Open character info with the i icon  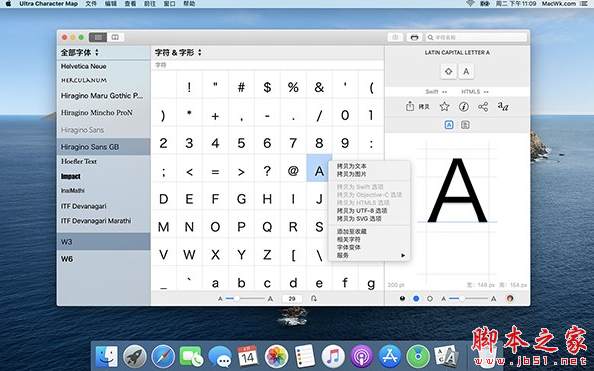pos(464,106)
